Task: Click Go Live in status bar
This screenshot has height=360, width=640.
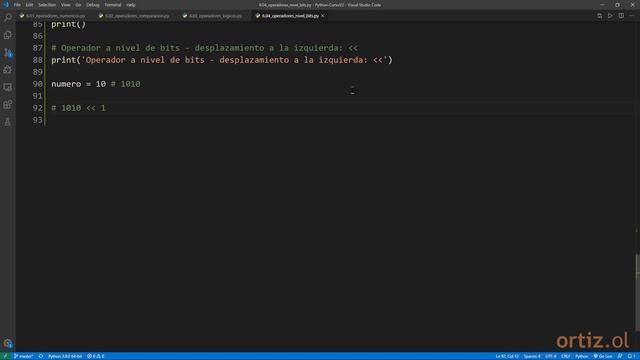Action: coord(603,356)
